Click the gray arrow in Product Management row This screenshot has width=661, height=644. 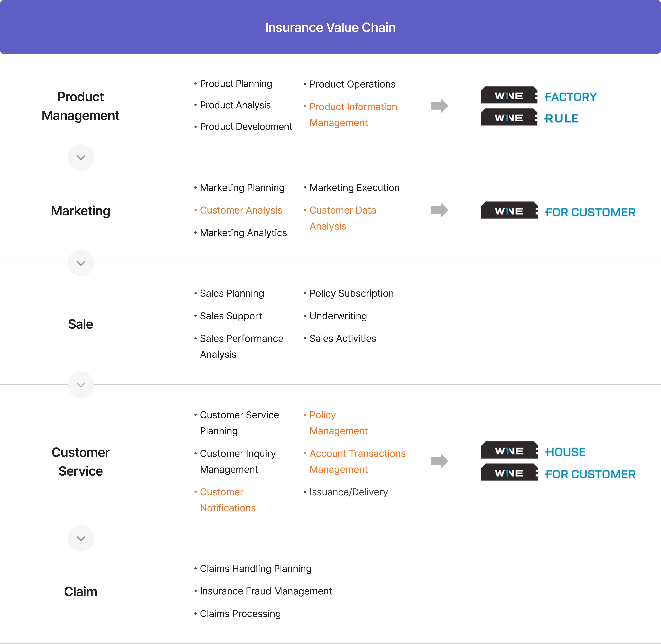click(x=439, y=106)
